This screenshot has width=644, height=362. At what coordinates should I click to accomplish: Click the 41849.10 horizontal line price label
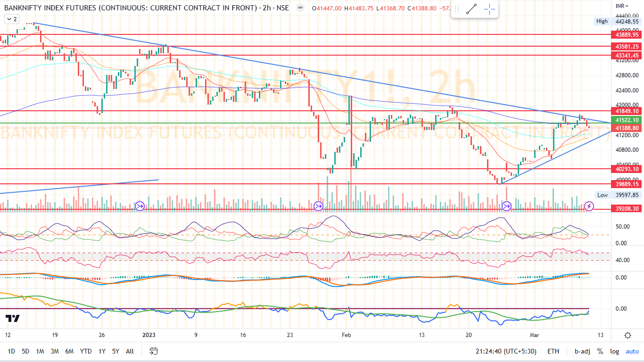[627, 111]
